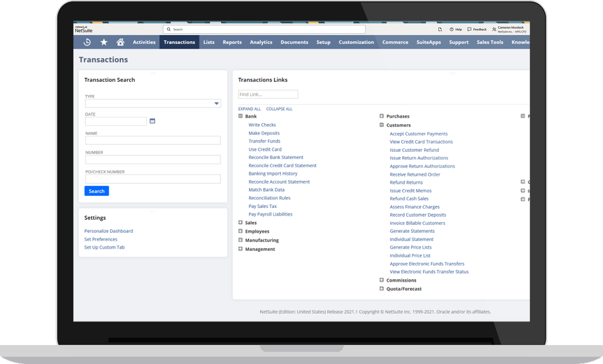Open the Refund Cash Sales link

(409, 198)
